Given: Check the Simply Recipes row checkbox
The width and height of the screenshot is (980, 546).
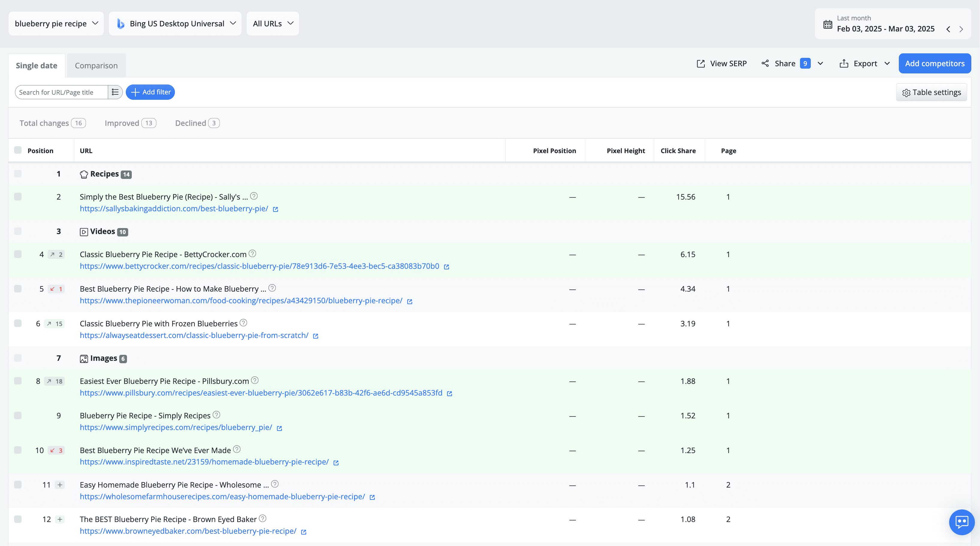Looking at the screenshot, I should point(18,415).
